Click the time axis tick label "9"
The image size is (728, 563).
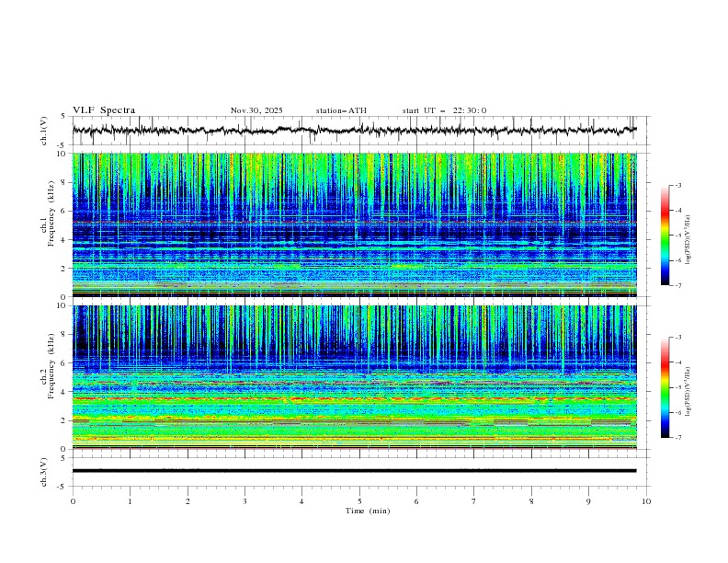(x=588, y=501)
